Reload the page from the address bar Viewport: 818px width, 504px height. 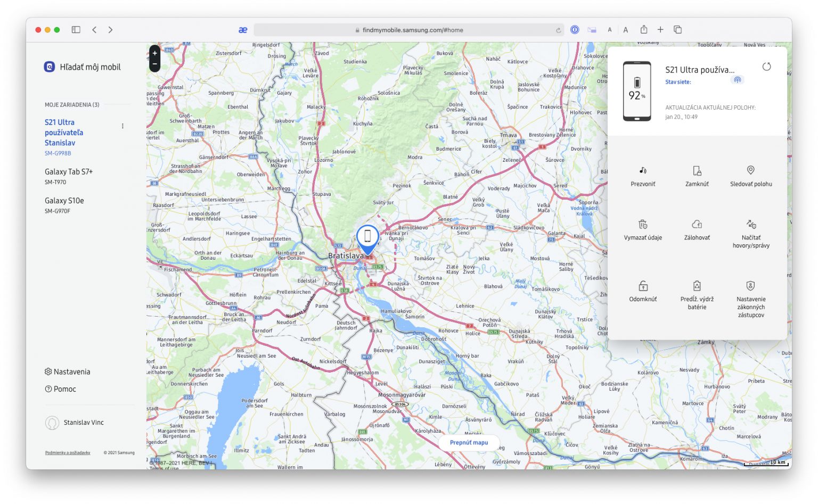click(558, 30)
